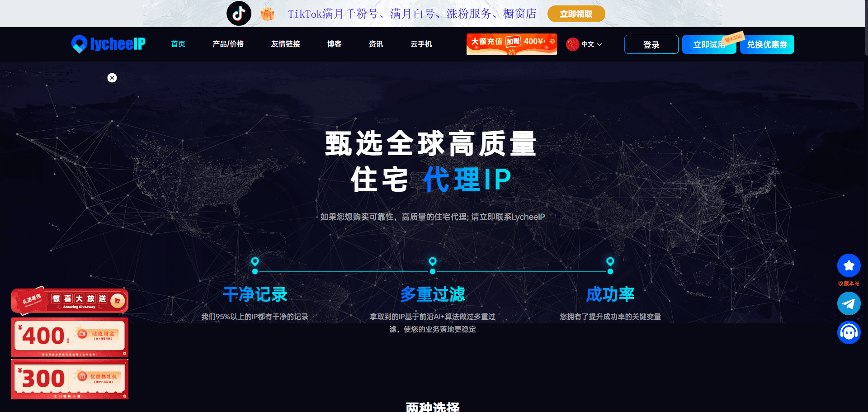This screenshot has height=412, width=868.
Task: Click the ¥400 储值赠金 coupon card
Action: 70,337
